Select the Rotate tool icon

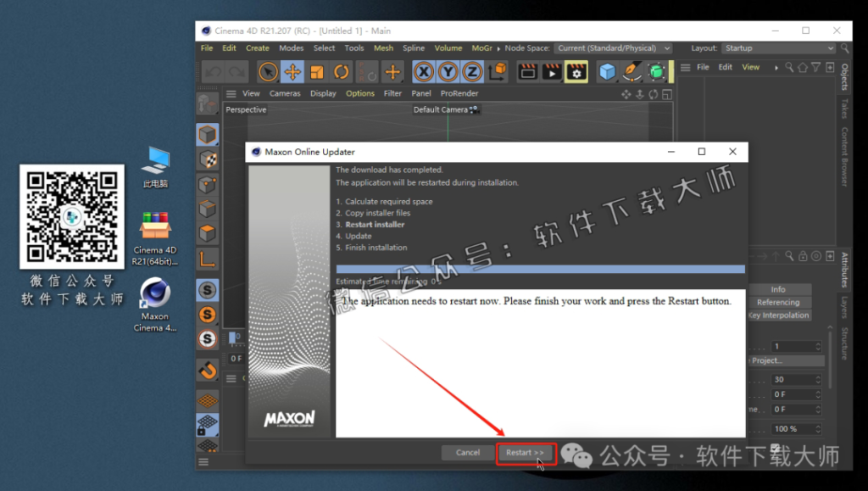point(342,72)
